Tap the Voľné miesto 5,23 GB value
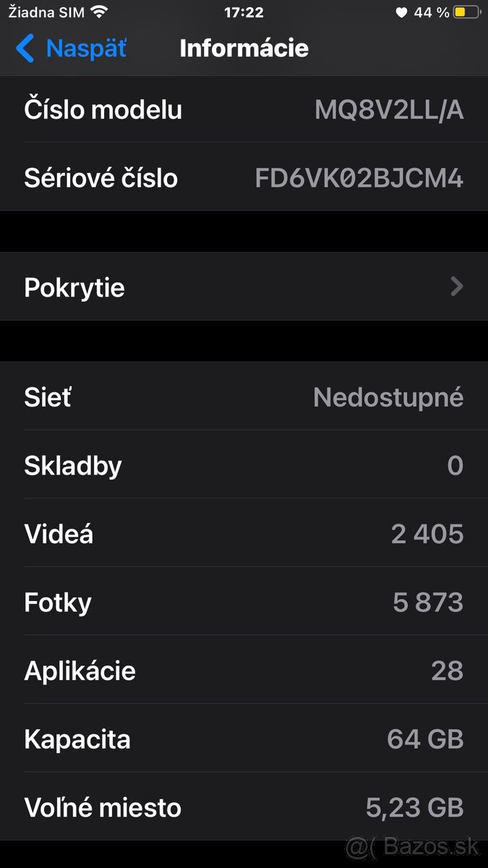 click(x=414, y=807)
